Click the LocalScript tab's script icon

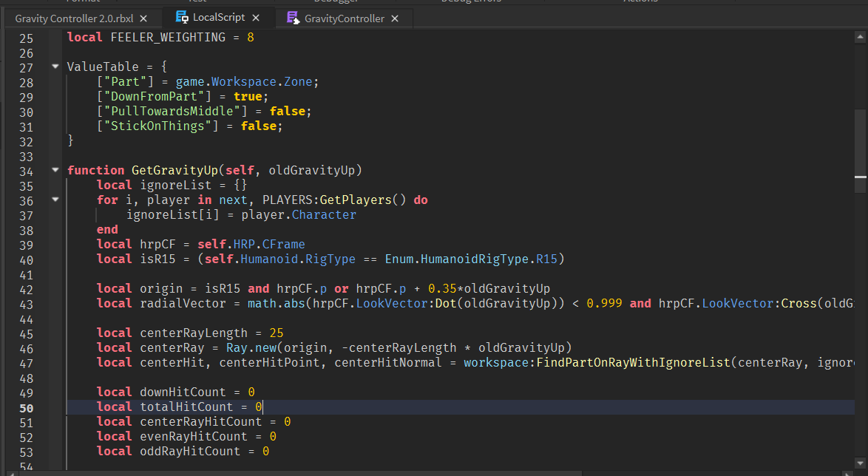click(x=182, y=18)
